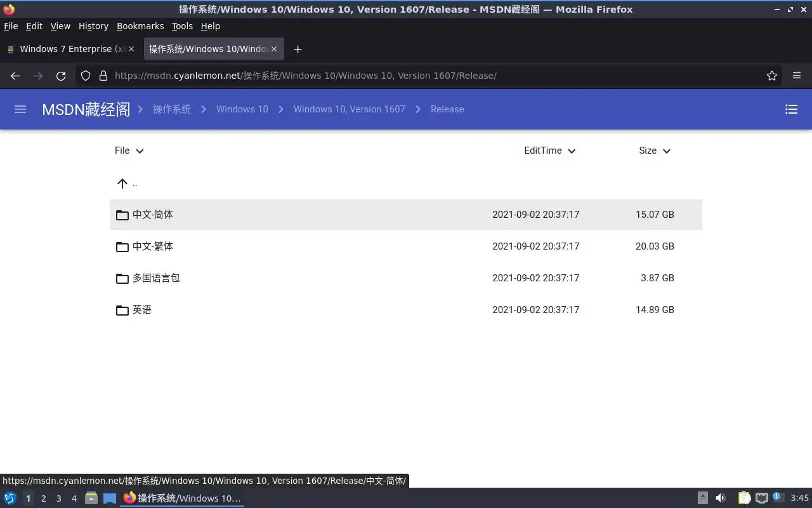This screenshot has width=812, height=508.
Task: Navigate to 操作系统 breadcrumb
Action: [x=172, y=109]
